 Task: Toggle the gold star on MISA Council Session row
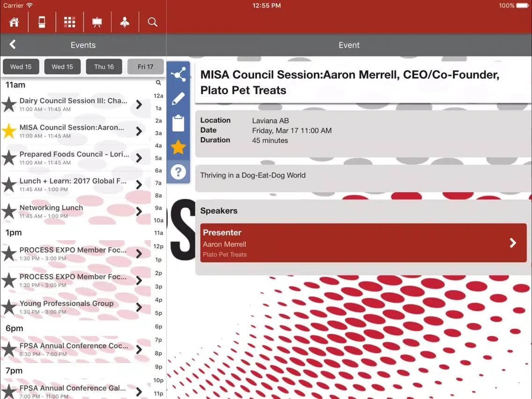pos(9,131)
